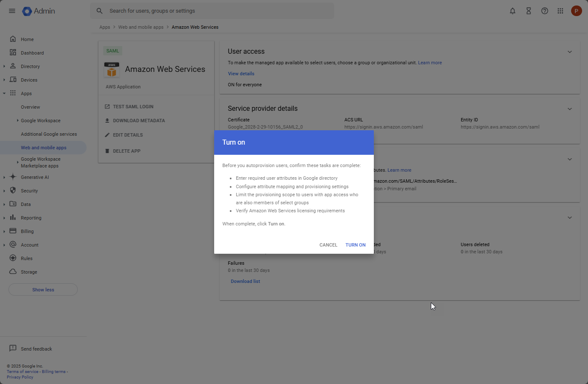
Task: Open the Billing terms link
Action: 54,372
